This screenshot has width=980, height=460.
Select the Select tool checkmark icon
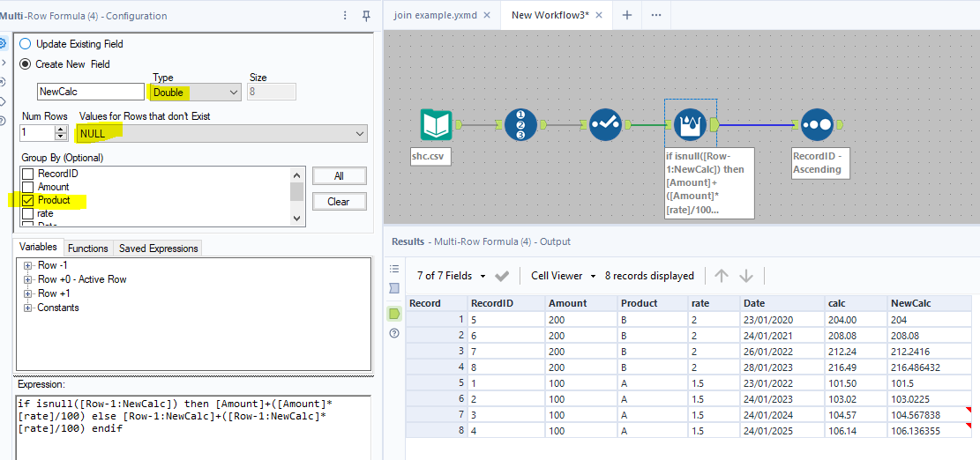point(605,125)
